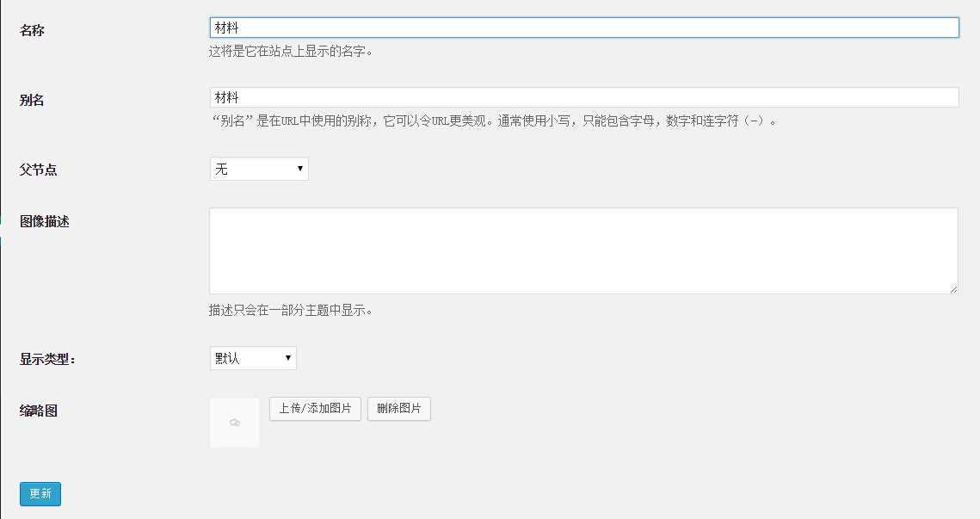
Task: Click the 删除图片 button
Action: pos(398,409)
